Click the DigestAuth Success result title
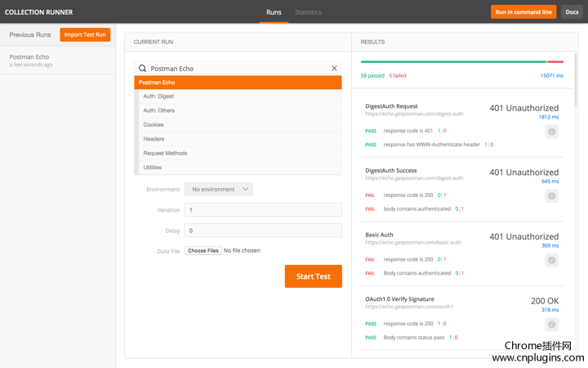588x368 pixels. coord(390,170)
